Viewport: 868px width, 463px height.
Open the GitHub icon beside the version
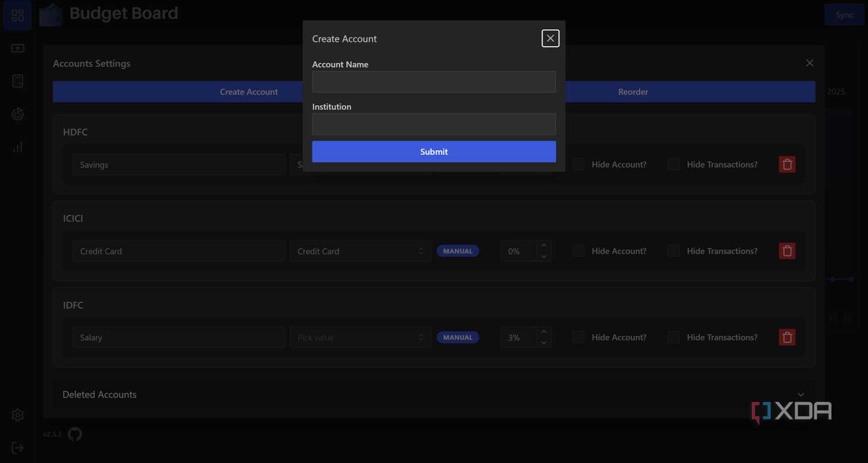(75, 434)
